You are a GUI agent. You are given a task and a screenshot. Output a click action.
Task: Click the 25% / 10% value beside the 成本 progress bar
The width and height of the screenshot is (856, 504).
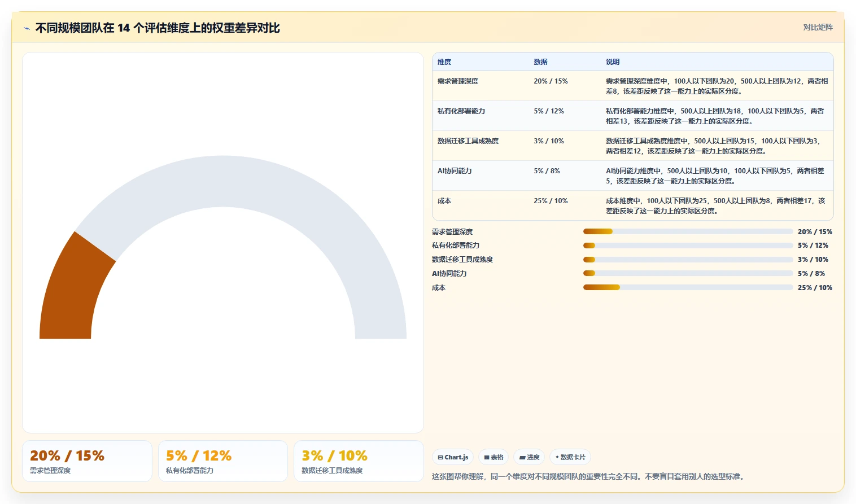(815, 288)
